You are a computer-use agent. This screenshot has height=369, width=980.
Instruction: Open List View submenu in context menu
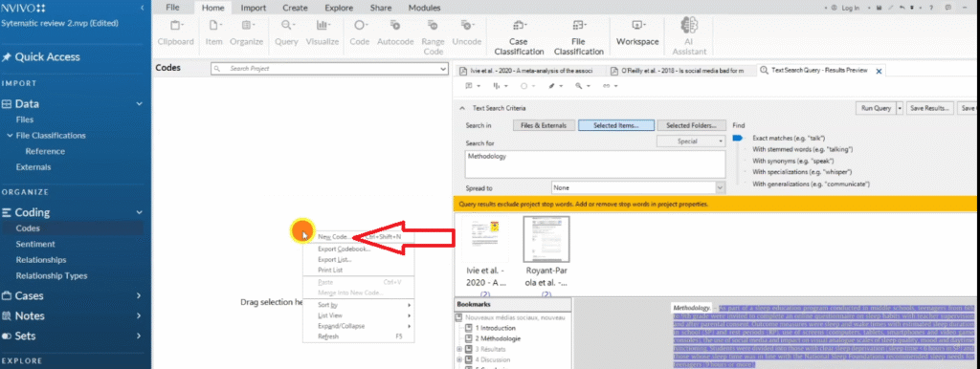click(358, 315)
